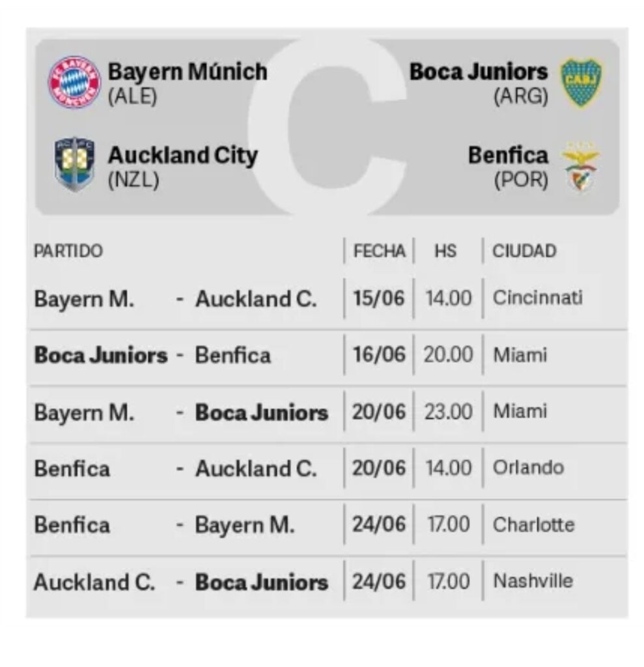This screenshot has width=644, height=667.
Task: Click the HS column header
Action: 445,251
